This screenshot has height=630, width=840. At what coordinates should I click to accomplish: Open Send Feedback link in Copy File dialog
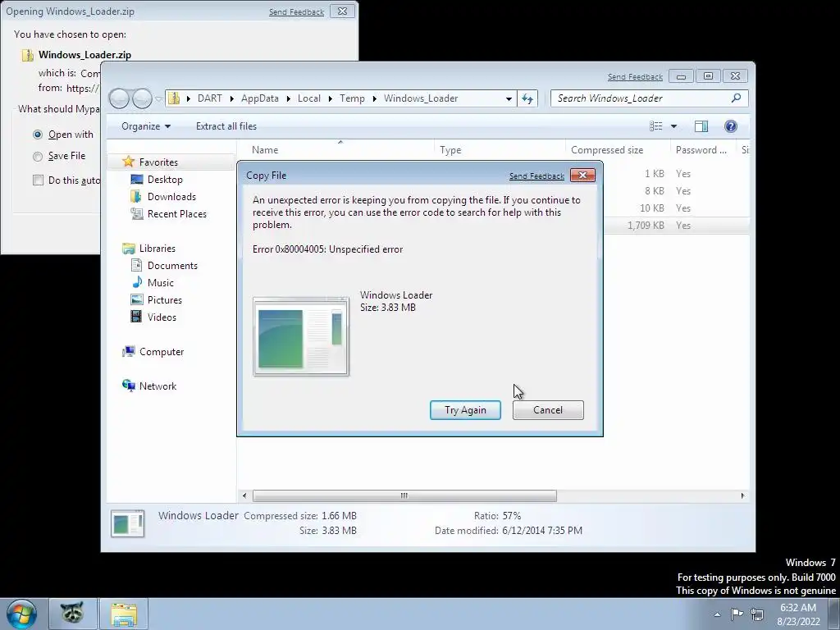536,176
